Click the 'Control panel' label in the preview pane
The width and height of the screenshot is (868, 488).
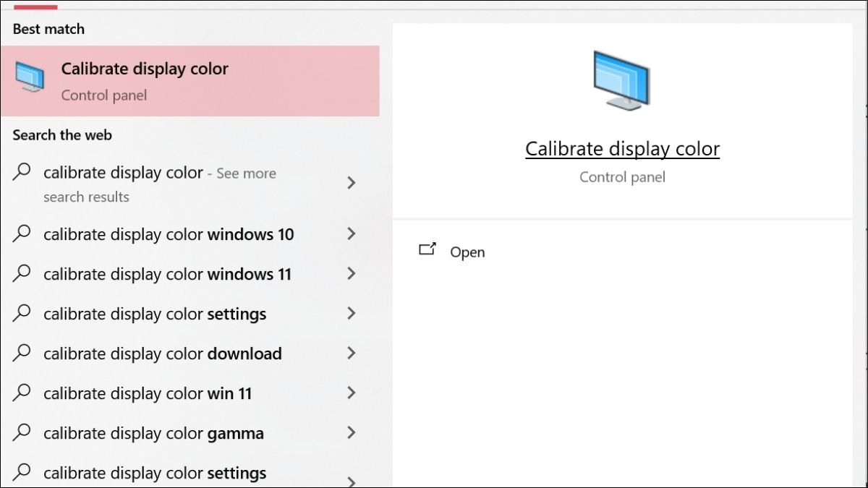click(622, 177)
